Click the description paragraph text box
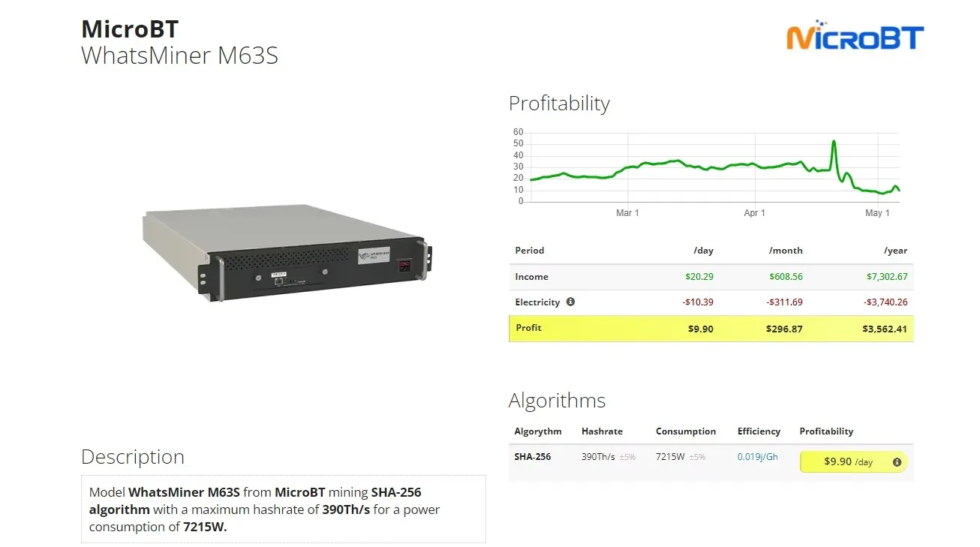 (283, 509)
